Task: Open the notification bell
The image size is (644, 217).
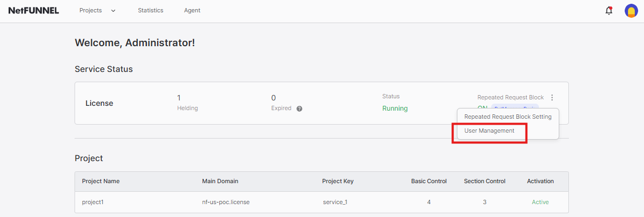Action: (x=609, y=10)
